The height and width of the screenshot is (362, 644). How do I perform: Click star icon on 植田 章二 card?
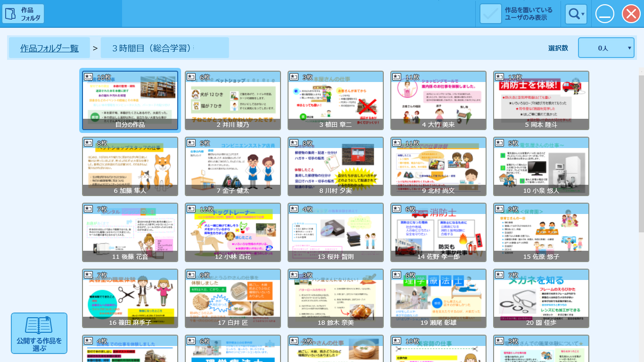click(x=294, y=77)
